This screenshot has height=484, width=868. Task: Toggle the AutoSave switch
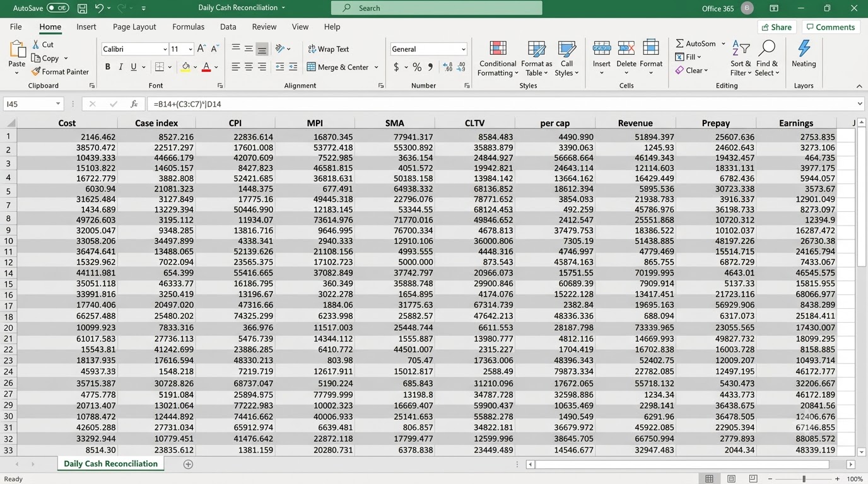[x=58, y=8]
